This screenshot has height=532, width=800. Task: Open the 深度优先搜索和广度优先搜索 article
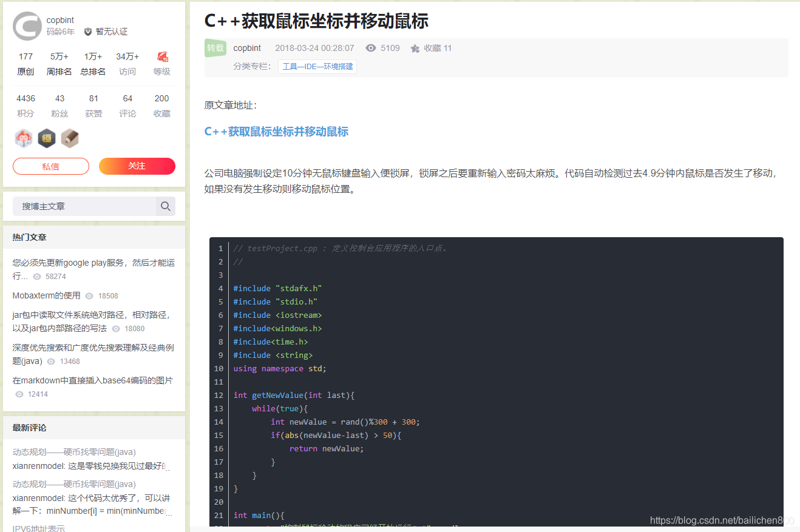pos(93,354)
